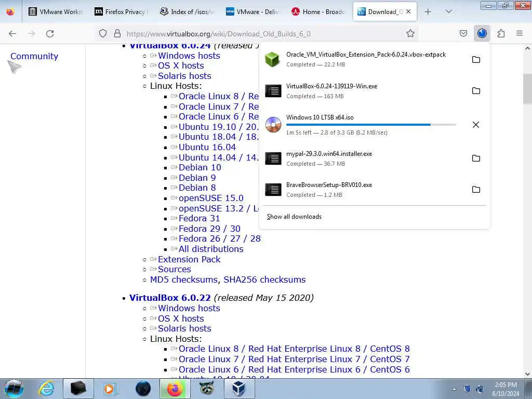
Task: Open Fedora 29 / 30 link
Action: [209, 229]
